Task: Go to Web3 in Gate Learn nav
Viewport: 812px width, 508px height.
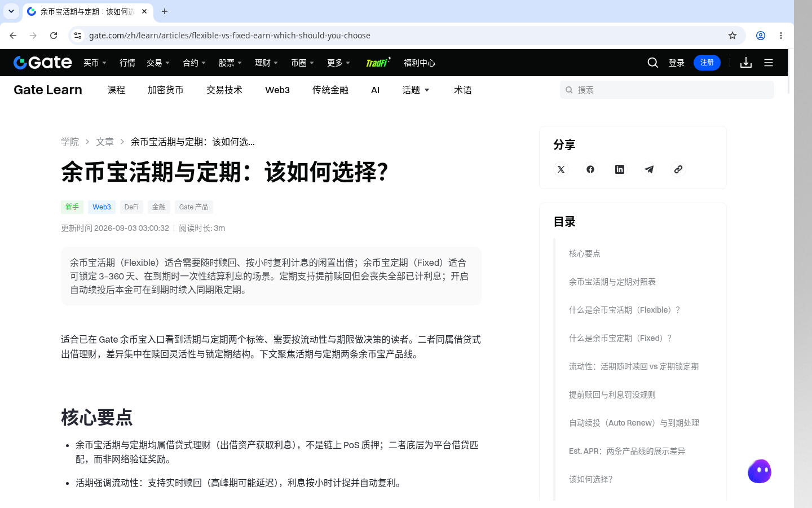Action: [x=277, y=90]
